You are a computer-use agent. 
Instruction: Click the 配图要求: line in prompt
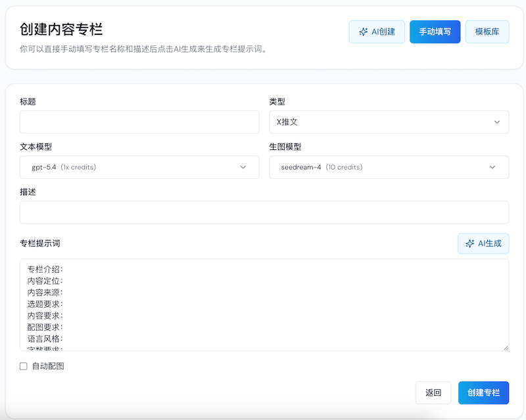[x=45, y=327]
